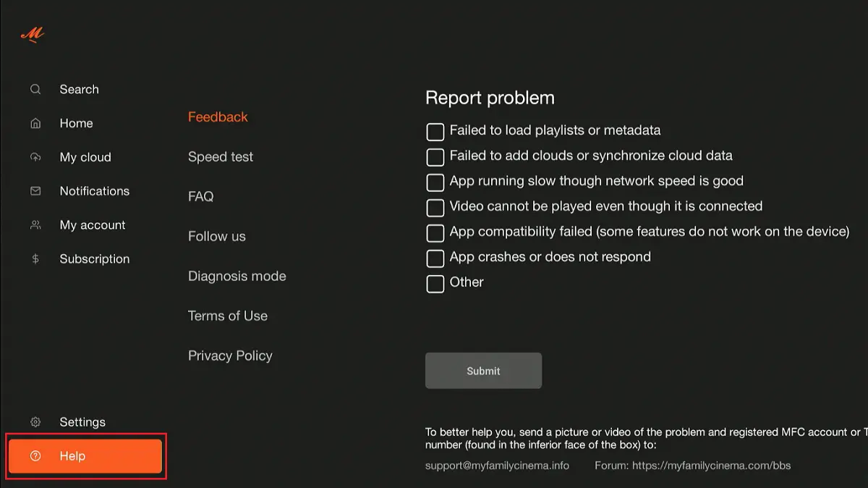Click the Search magnifier icon

pyautogui.click(x=35, y=90)
